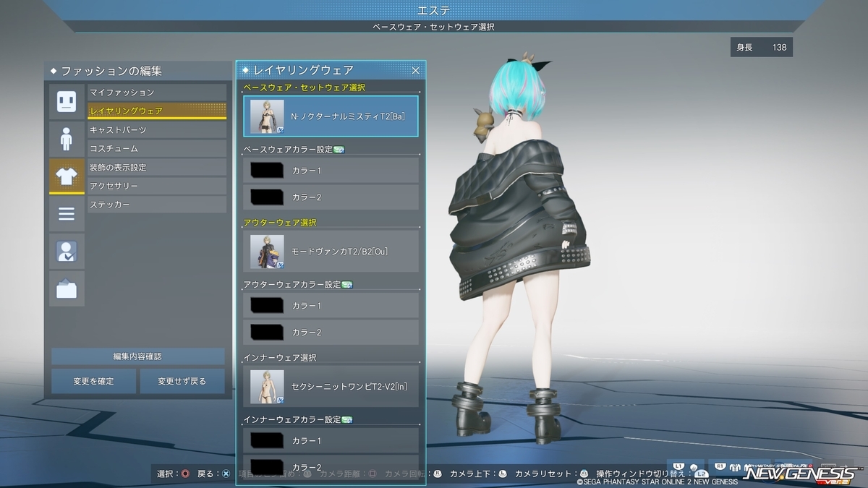Open the character checkmark category icon
868x488 pixels.
67,252
